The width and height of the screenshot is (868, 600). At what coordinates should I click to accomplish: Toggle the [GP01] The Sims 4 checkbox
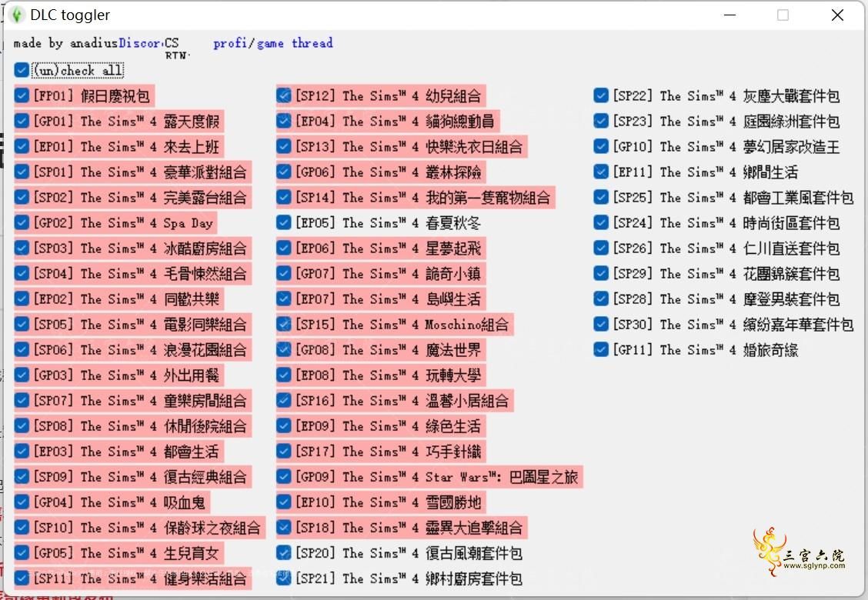pos(22,122)
